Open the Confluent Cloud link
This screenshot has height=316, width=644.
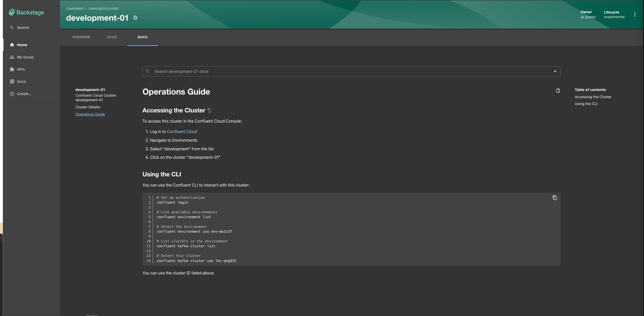pos(182,131)
